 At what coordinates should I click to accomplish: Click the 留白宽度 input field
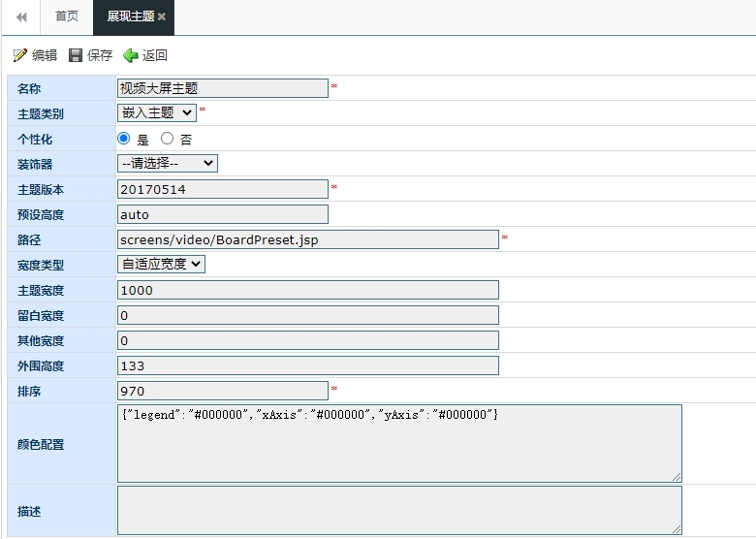(308, 315)
